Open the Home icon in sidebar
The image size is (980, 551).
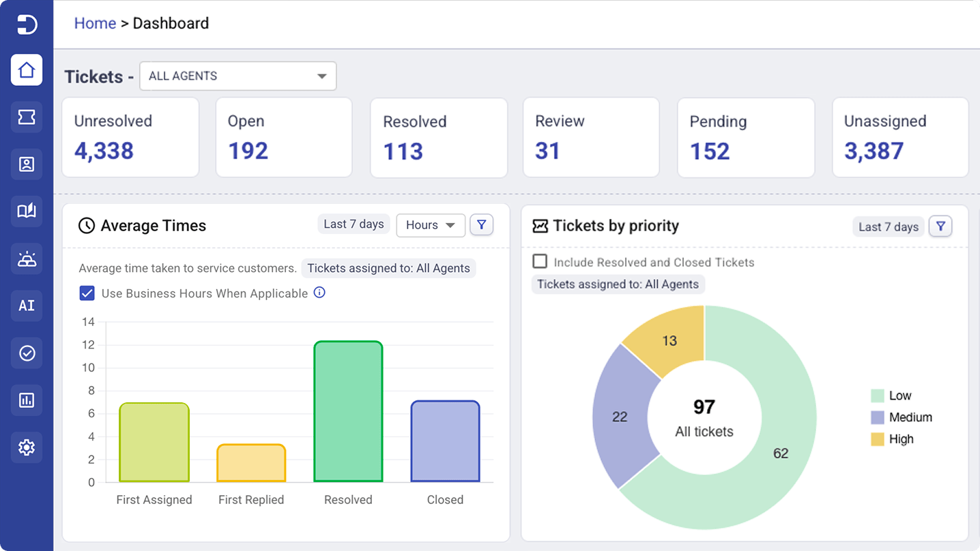coord(27,70)
